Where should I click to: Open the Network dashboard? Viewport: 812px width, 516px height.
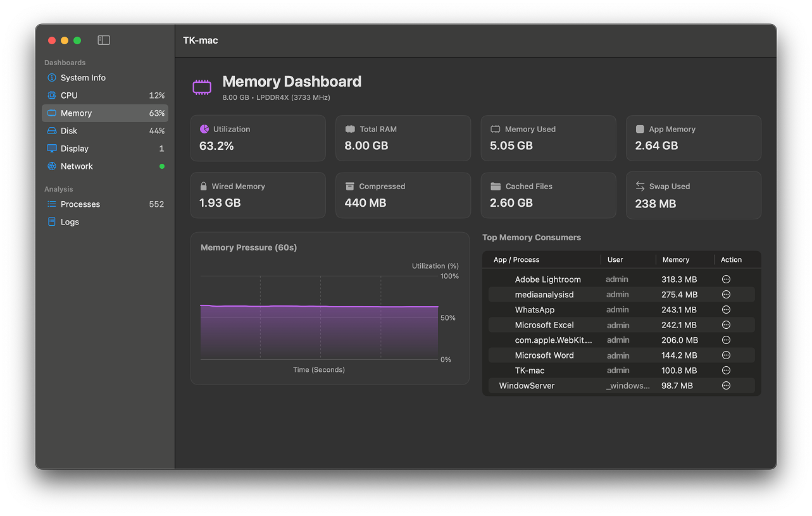coord(77,166)
